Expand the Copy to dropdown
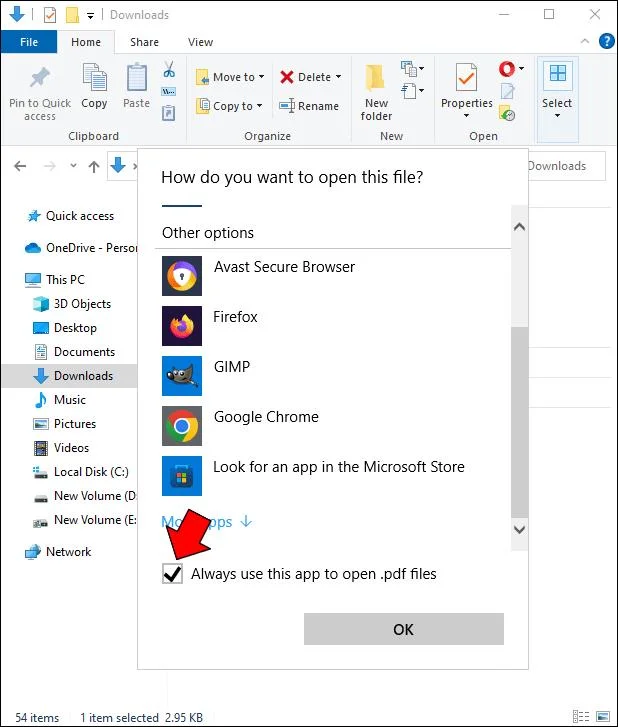Screen dimensions: 618x727 (x=259, y=106)
